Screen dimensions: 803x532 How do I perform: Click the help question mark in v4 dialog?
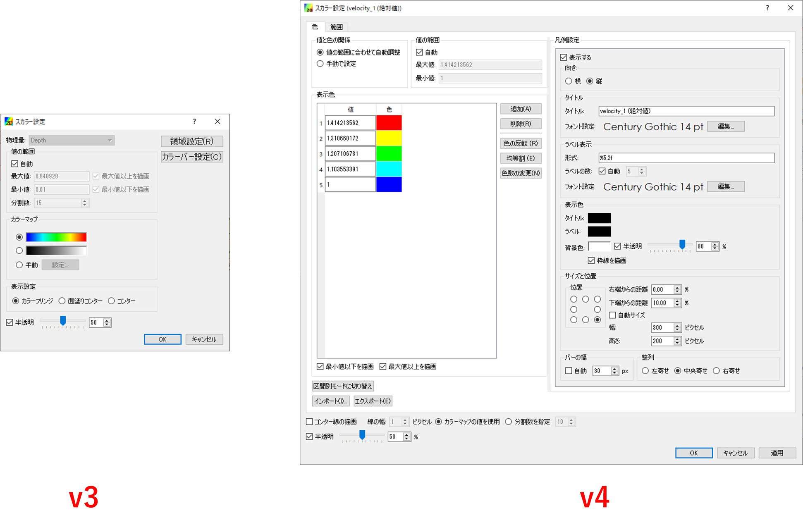pos(767,8)
